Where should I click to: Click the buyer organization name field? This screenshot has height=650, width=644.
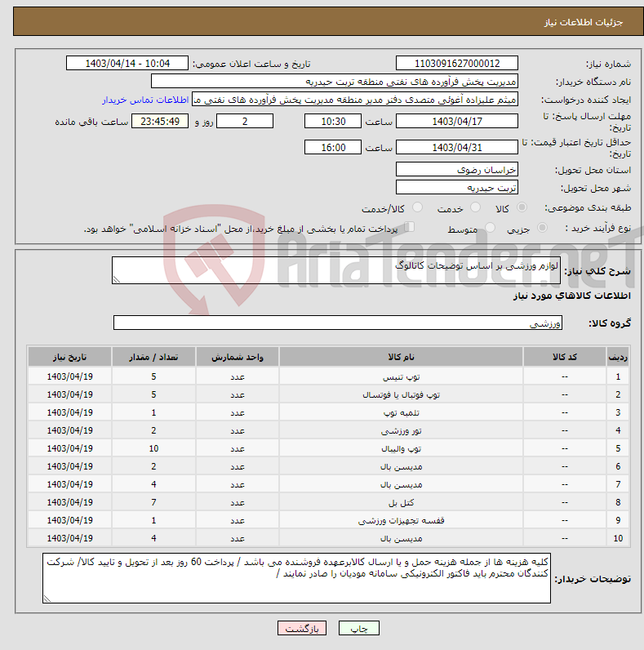335,82
